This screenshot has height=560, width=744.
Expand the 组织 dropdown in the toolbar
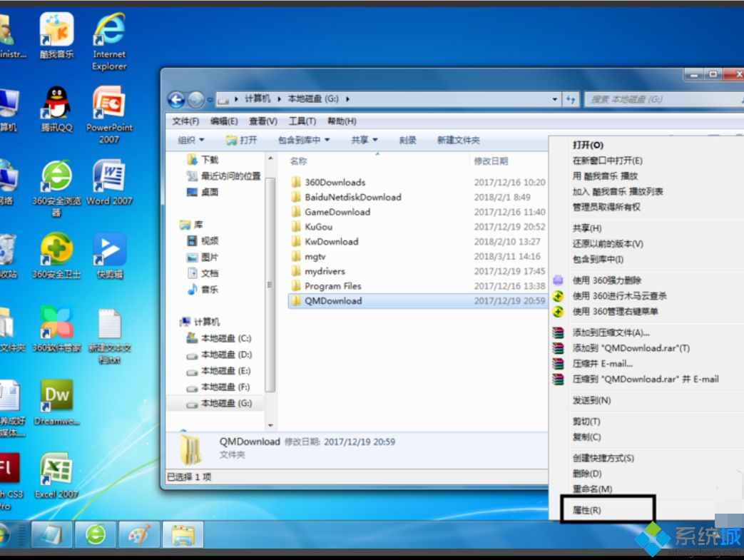190,141
